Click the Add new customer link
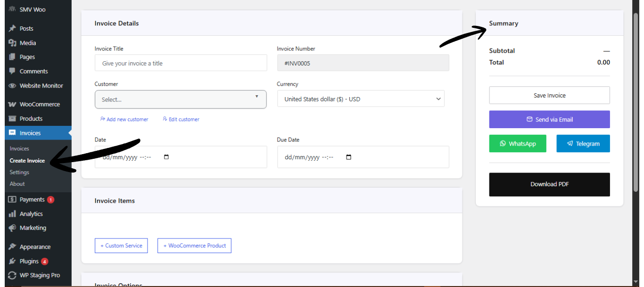 pos(124,120)
